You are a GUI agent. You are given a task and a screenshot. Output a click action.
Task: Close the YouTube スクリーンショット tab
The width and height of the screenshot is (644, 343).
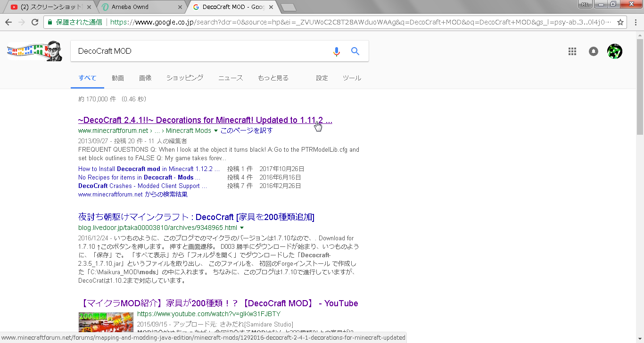(x=90, y=7)
